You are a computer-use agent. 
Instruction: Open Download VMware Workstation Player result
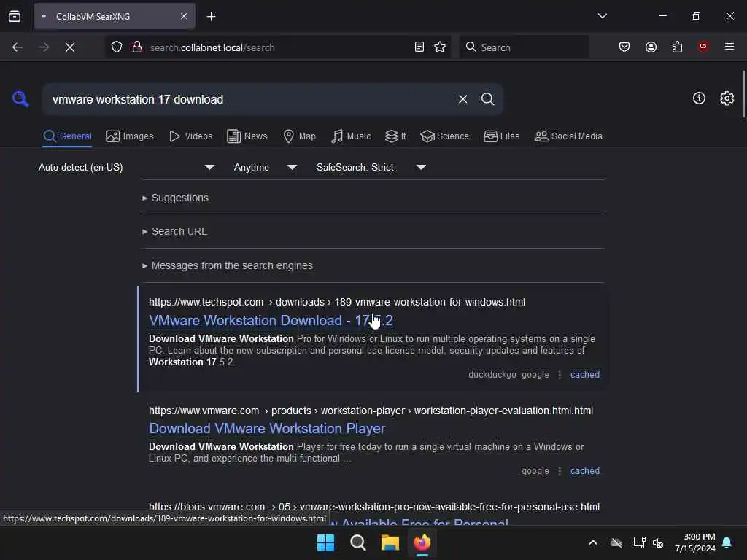267,429
